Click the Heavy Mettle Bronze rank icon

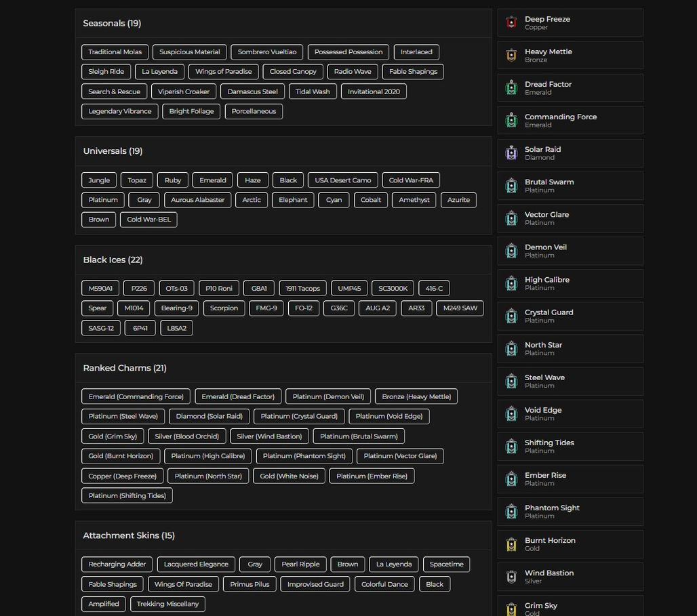(x=511, y=55)
